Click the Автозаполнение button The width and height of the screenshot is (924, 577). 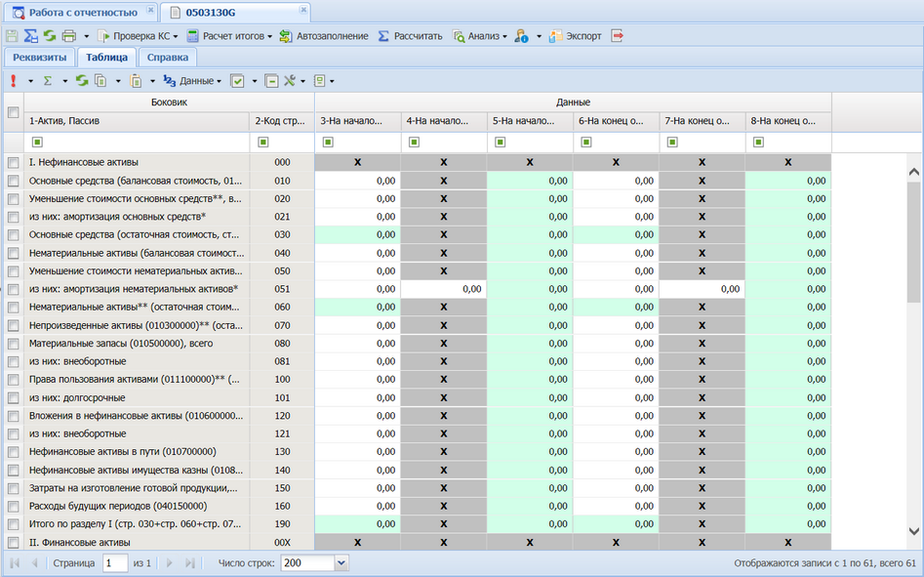point(324,36)
